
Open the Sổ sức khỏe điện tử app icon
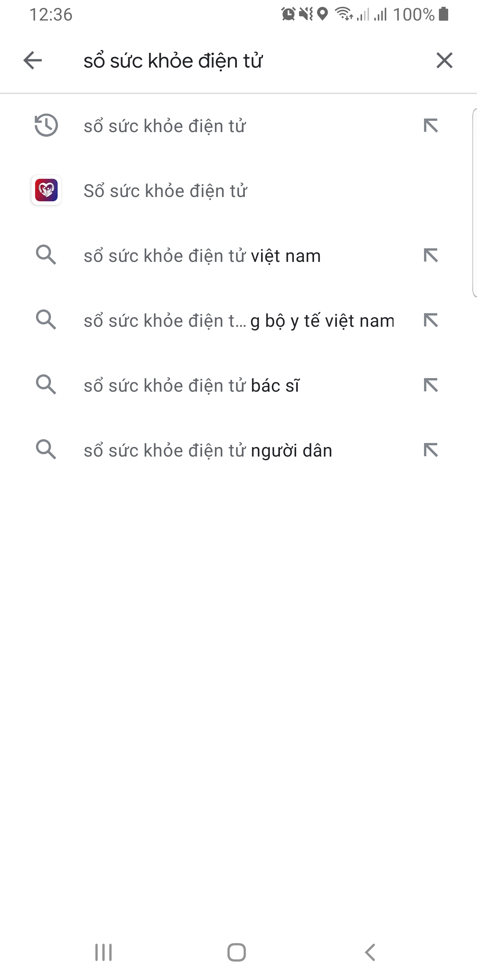[x=46, y=190]
